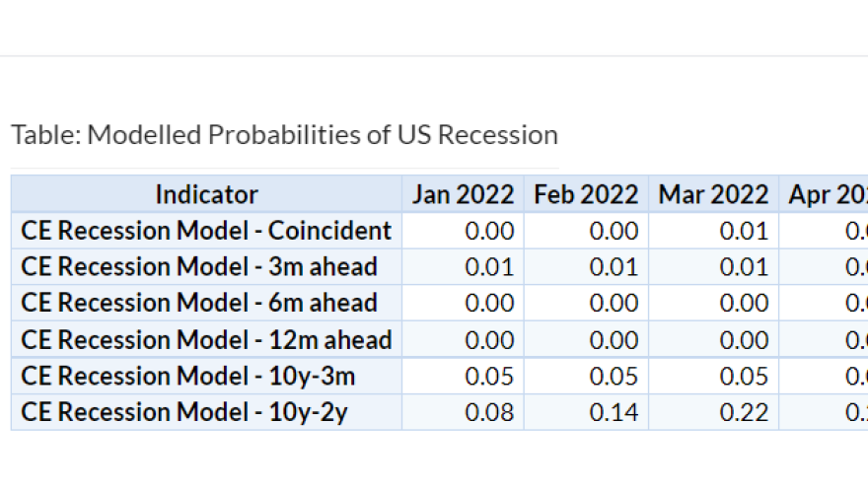The height and width of the screenshot is (493, 868).
Task: Select the Feb 2022 value for 3m ahead model
Action: point(614,267)
